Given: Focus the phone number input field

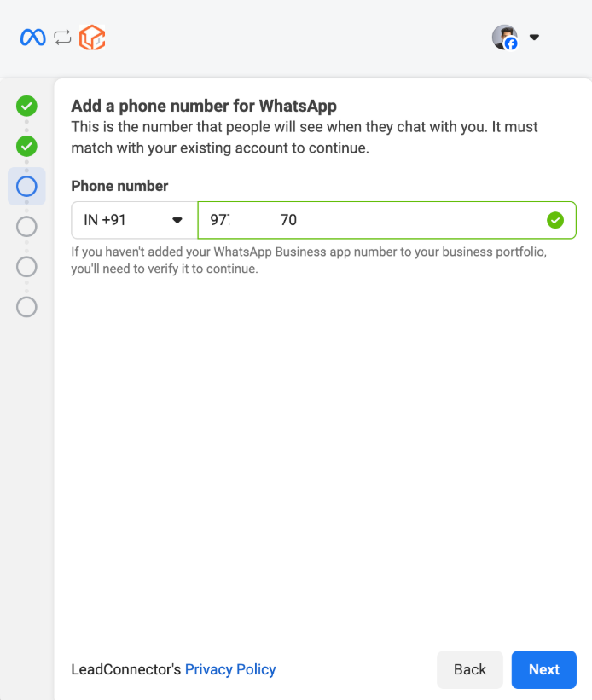Looking at the screenshot, I should (387, 220).
